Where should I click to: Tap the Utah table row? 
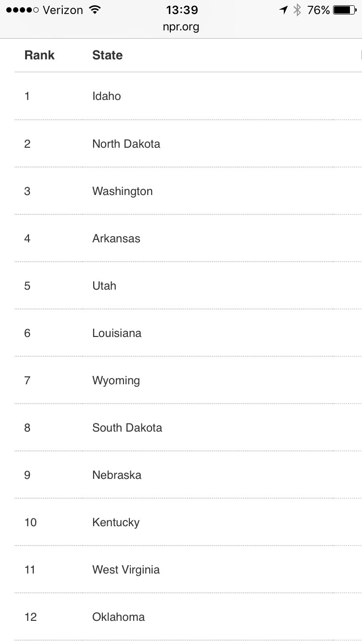pos(104,286)
